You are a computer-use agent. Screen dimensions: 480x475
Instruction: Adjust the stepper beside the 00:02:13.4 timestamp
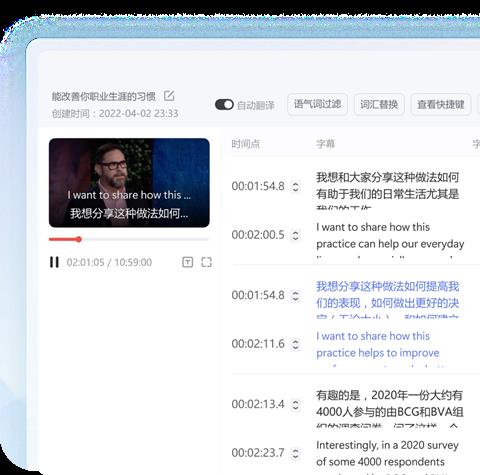coord(295,405)
